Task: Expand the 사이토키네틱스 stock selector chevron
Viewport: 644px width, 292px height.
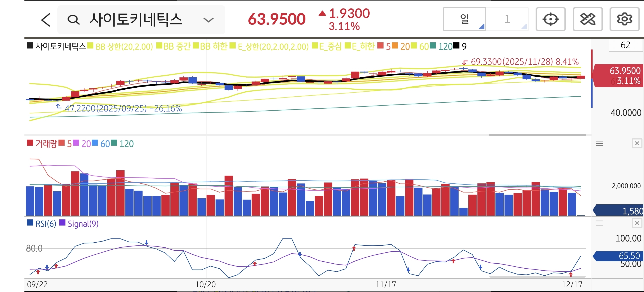Action: [x=208, y=20]
